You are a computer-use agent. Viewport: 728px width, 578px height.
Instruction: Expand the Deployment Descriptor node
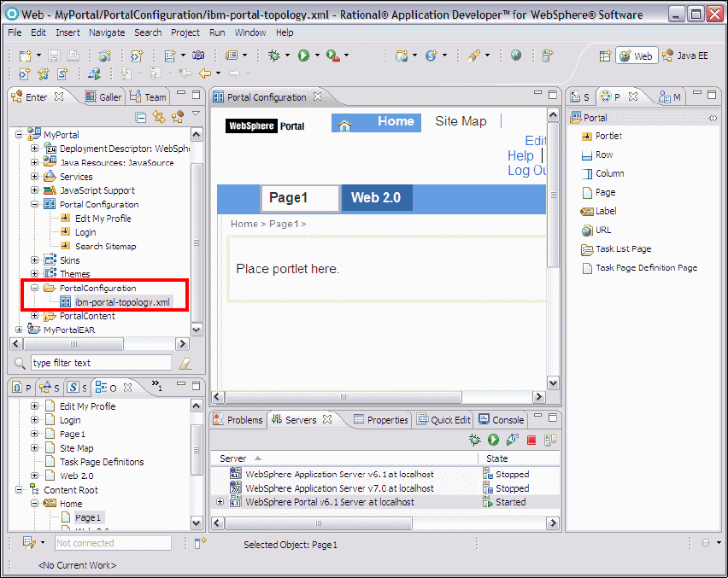pos(34,149)
